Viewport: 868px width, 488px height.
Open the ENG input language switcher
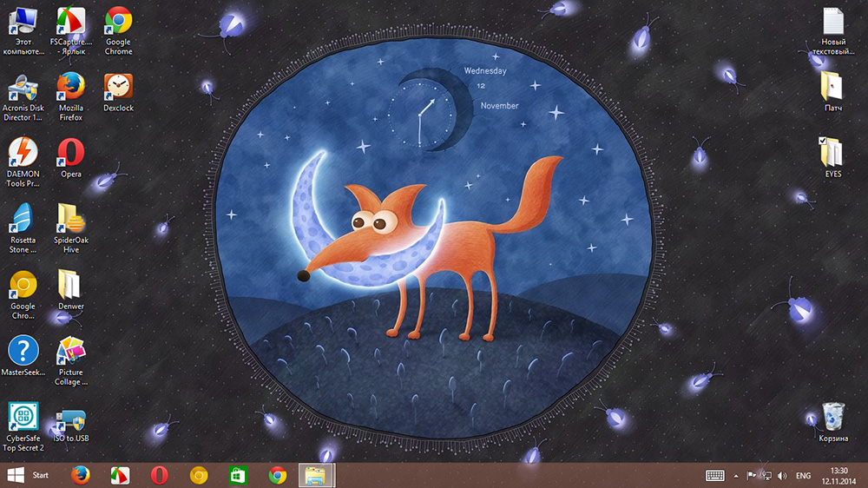[803, 476]
